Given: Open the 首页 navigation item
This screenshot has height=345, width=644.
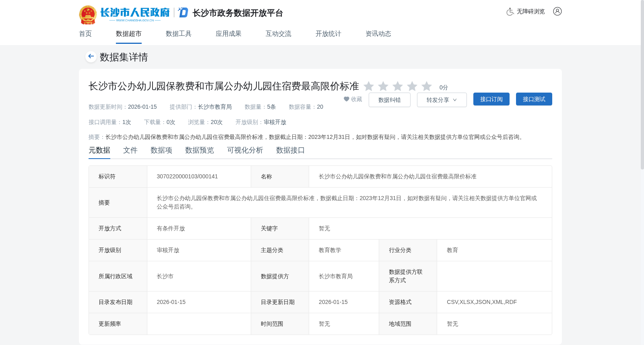Looking at the screenshot, I should click(85, 34).
